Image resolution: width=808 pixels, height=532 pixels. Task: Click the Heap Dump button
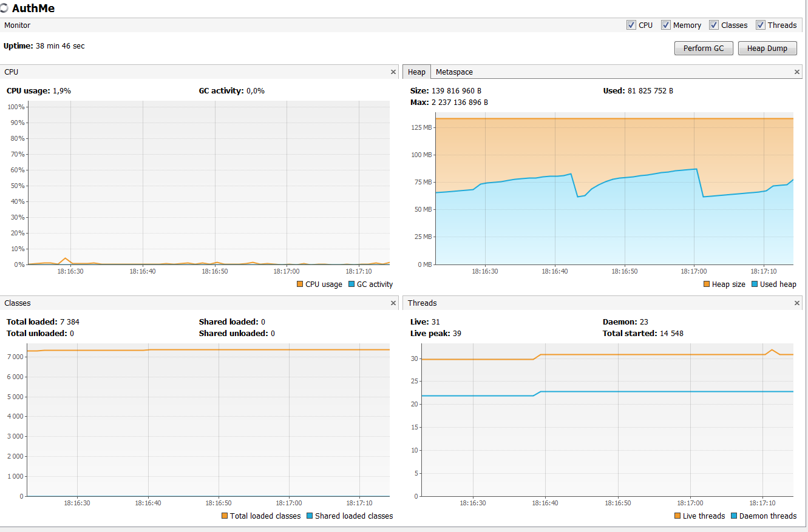pyautogui.click(x=767, y=48)
